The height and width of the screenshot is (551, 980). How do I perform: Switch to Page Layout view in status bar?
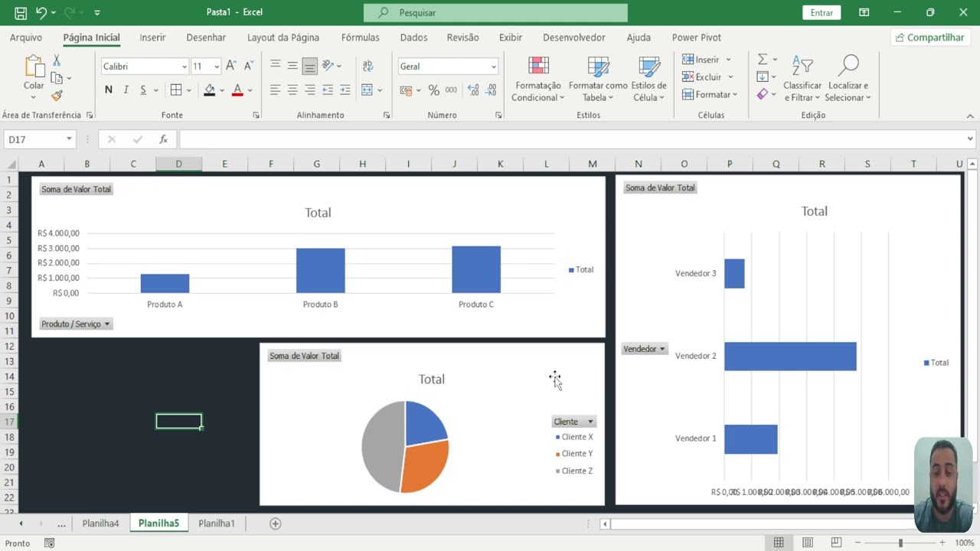click(x=808, y=543)
